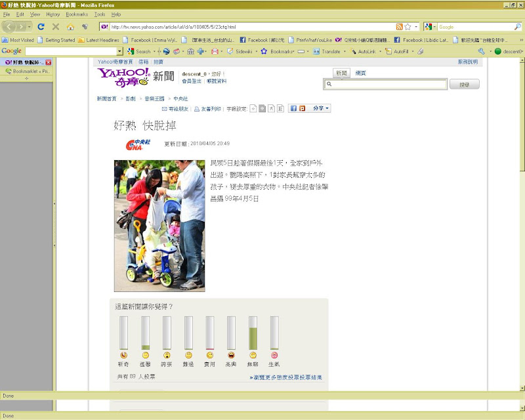Click the Yahoo news search input field

pos(385,84)
